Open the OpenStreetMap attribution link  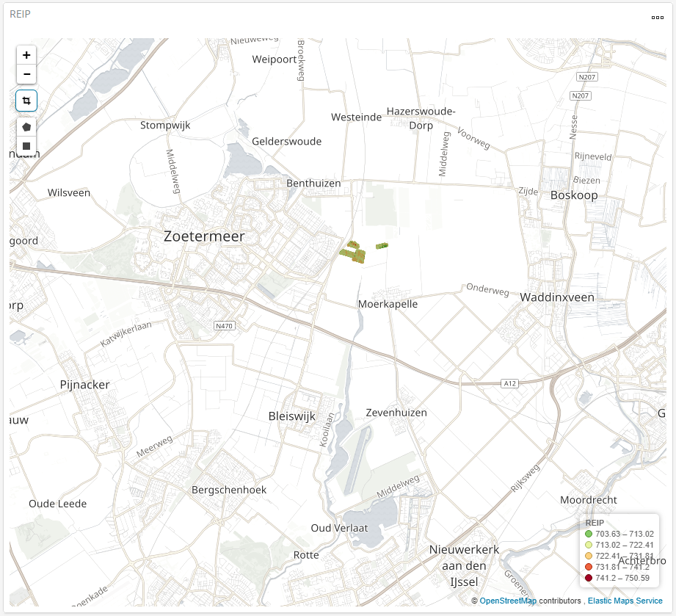tap(508, 601)
